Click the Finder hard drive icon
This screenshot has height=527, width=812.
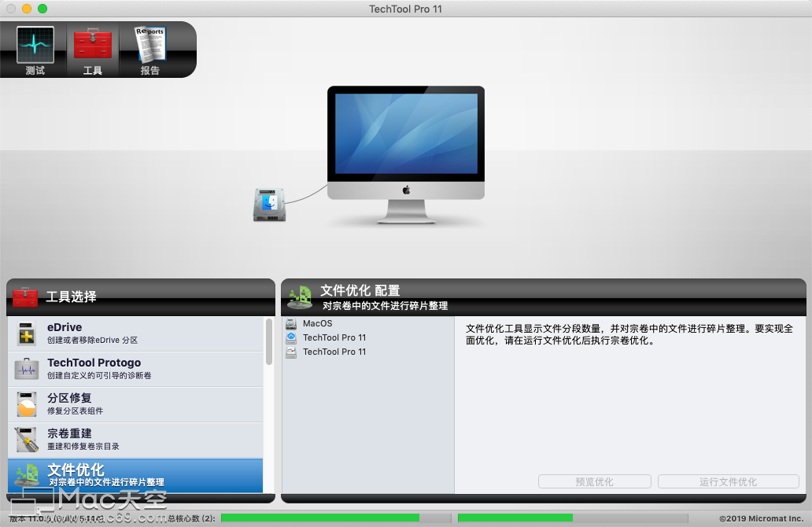269,205
